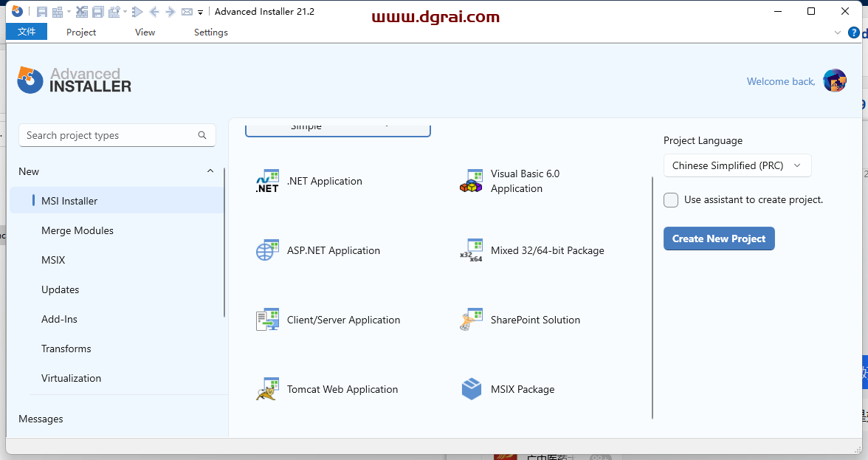868x460 pixels.
Task: Click the Create New Project button
Action: click(719, 238)
